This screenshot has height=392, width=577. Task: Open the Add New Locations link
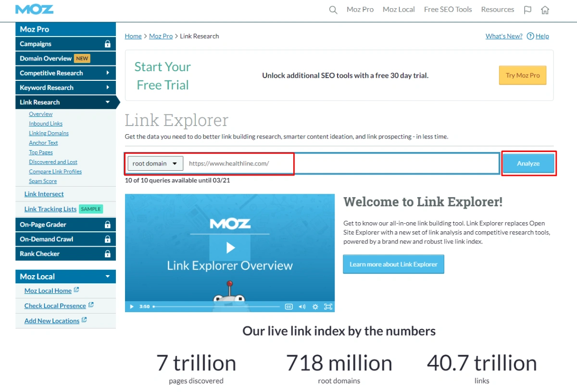tap(52, 321)
